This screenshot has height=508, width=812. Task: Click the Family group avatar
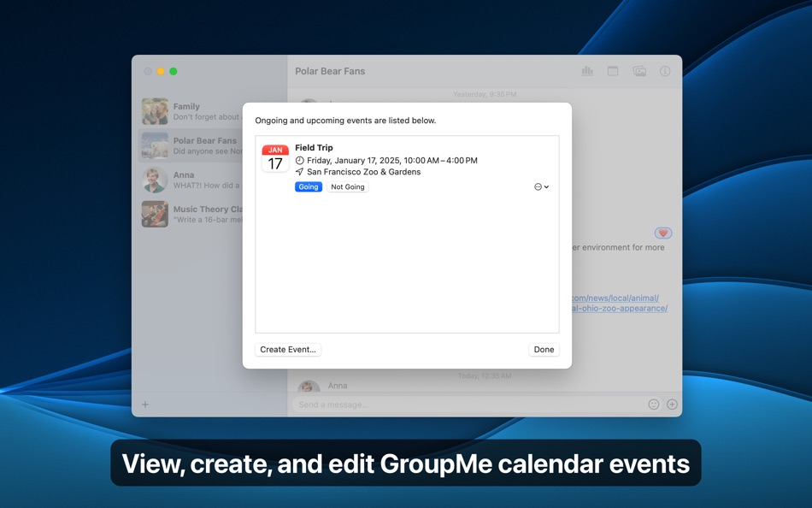coord(155,111)
